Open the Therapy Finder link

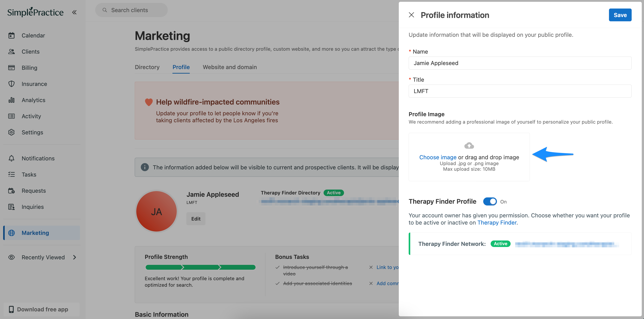click(x=497, y=223)
